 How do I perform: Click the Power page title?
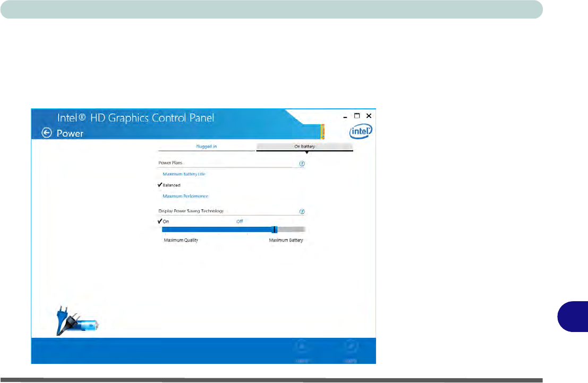click(x=70, y=133)
